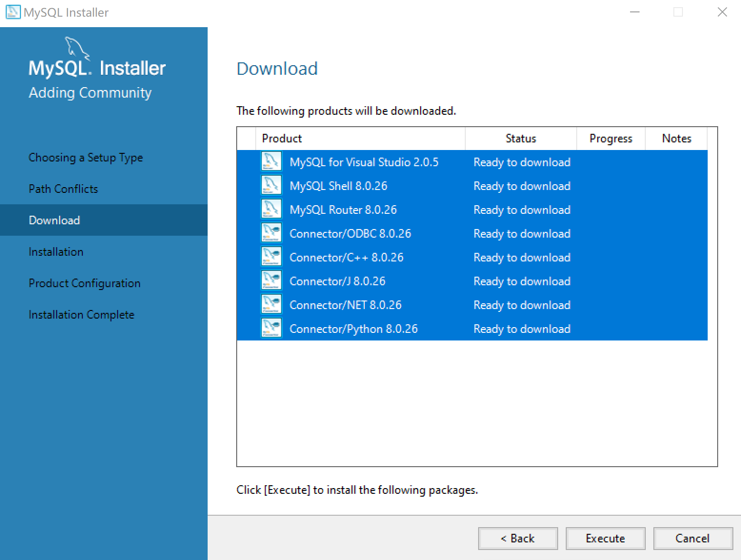This screenshot has height=560, width=741.
Task: Click the Connector/Python 8.0.26 product icon
Action: 271,328
